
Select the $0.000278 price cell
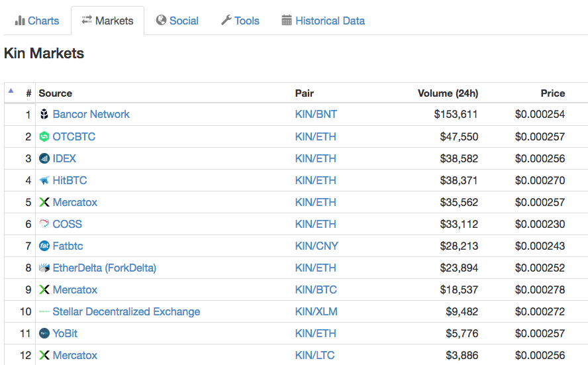540,289
